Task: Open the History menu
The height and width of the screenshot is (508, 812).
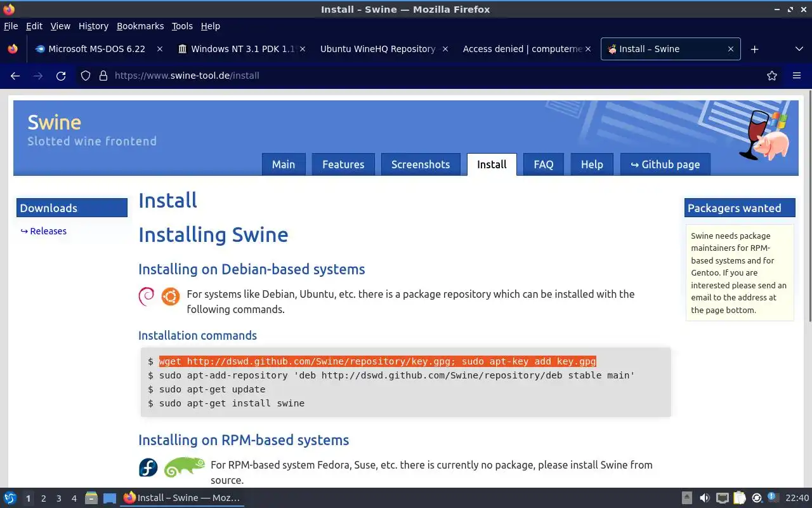Action: 93,26
